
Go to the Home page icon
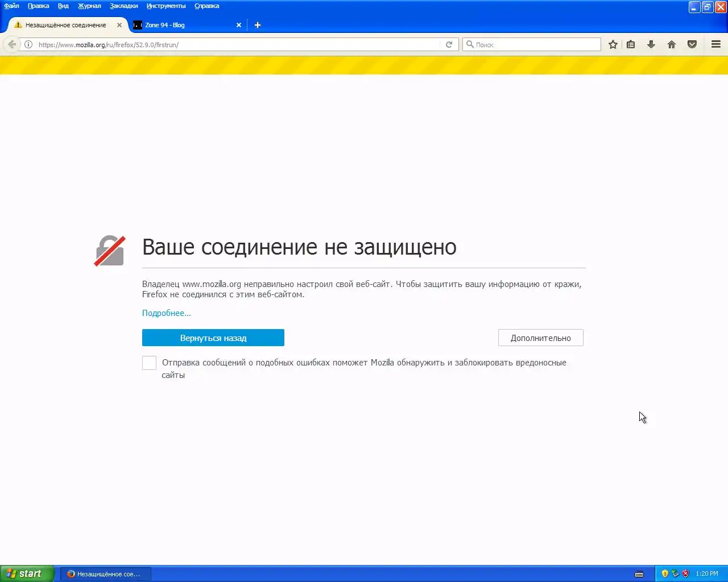pos(672,44)
